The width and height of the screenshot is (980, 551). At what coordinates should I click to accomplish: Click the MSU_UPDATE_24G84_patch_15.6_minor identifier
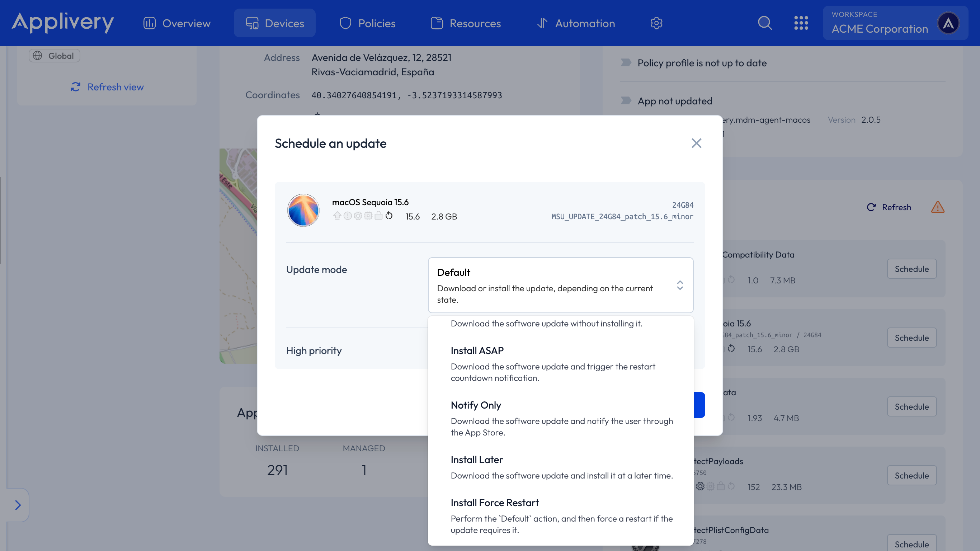coord(622,217)
